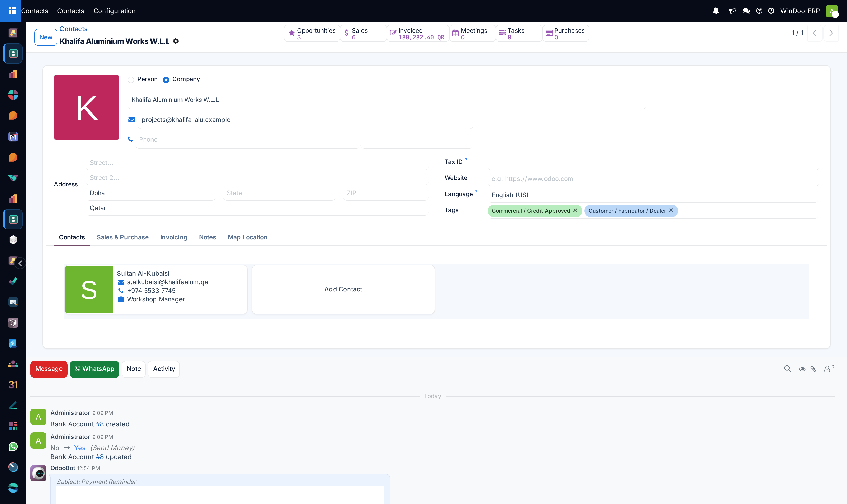Switch to the Sales & Purchase tab
This screenshot has height=504, width=847.
click(123, 237)
